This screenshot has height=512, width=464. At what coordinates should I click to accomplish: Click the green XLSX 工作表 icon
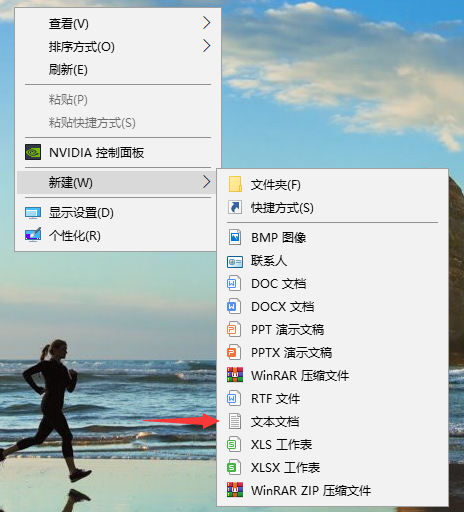click(234, 467)
